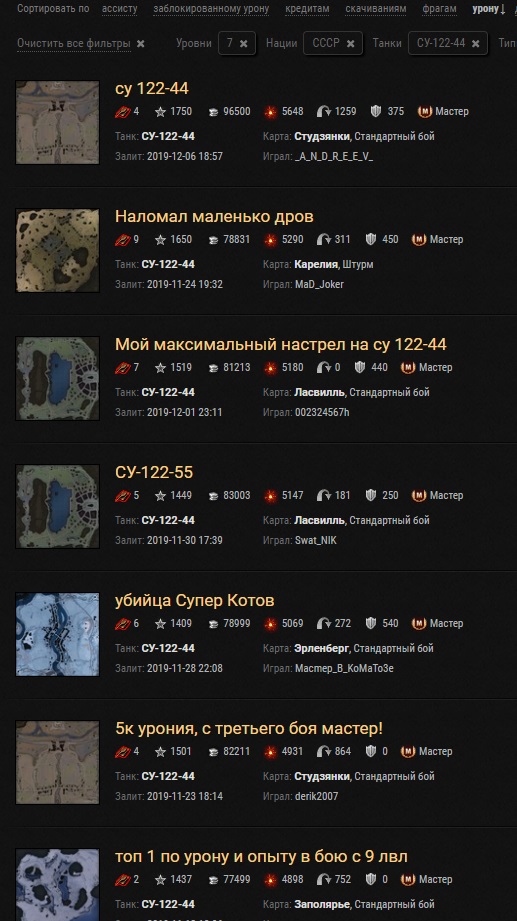517x921 pixels.
Task: Sort replays by фрагам
Action: 439,9
